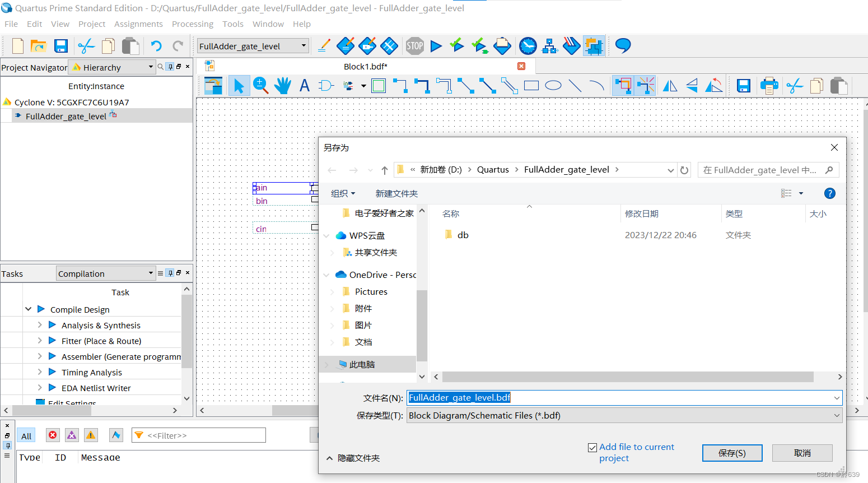This screenshot has width=868, height=483.
Task: Open the Project menu
Action: coord(92,24)
